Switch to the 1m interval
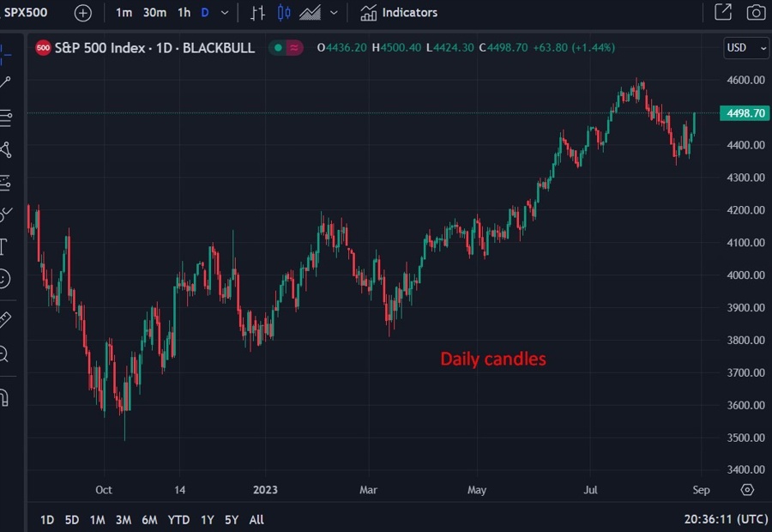Viewport: 772px width, 532px height. click(124, 13)
